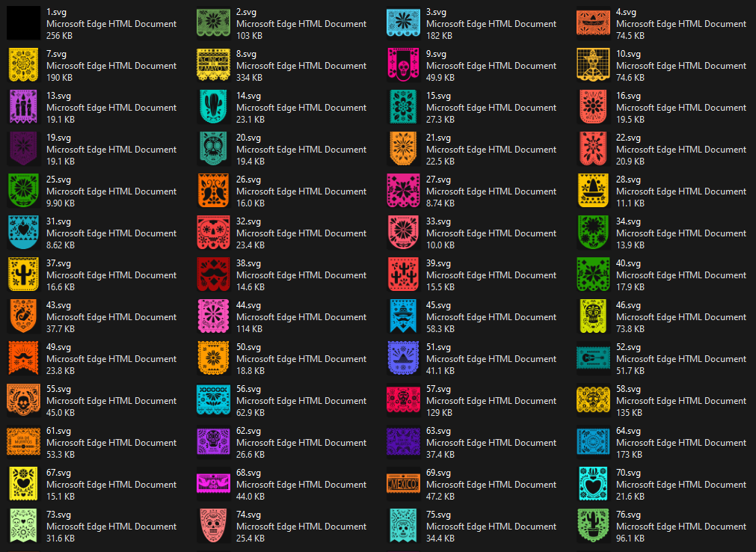Viewport: 756px width, 552px height.
Task: Select the teal cactus icon of 14.svg
Action: (x=213, y=106)
